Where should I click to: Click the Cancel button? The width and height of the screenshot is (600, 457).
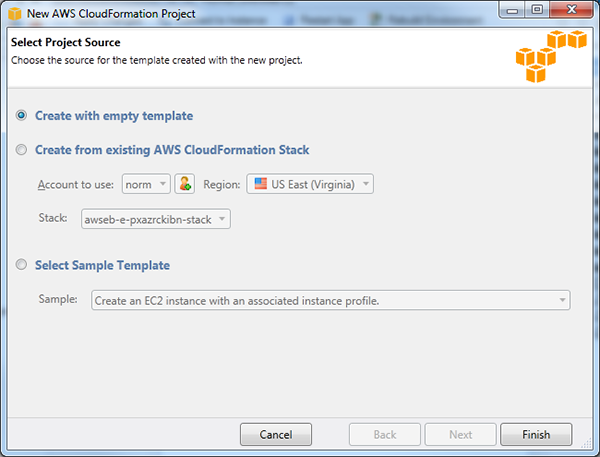point(276,434)
